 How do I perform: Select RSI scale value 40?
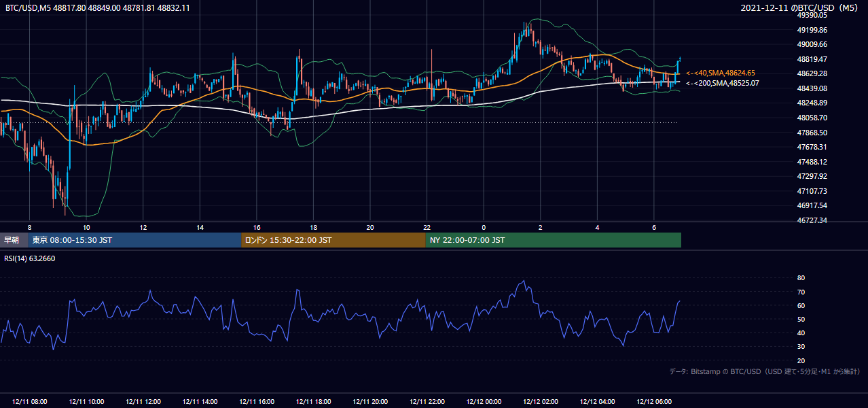(x=801, y=333)
